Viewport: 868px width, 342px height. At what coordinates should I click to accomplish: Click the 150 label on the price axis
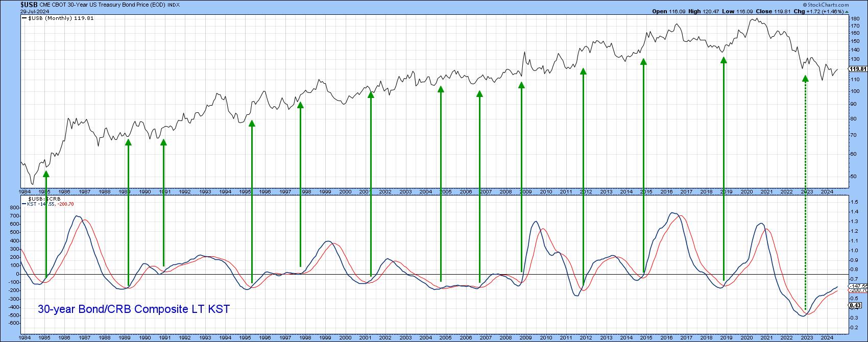[x=855, y=41]
